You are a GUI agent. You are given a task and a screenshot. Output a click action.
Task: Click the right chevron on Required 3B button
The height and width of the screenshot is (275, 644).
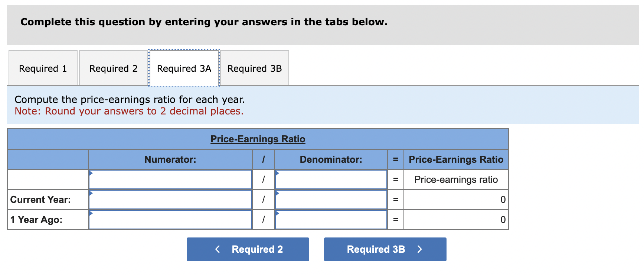coord(420,249)
